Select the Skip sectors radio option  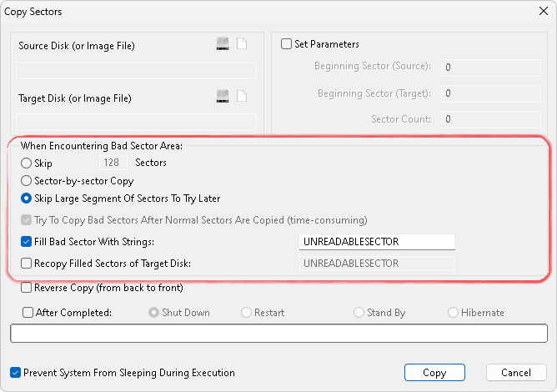coord(27,163)
